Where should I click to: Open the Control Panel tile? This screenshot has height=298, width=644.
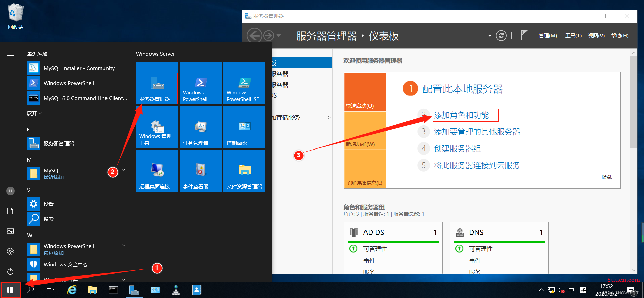coord(244,127)
